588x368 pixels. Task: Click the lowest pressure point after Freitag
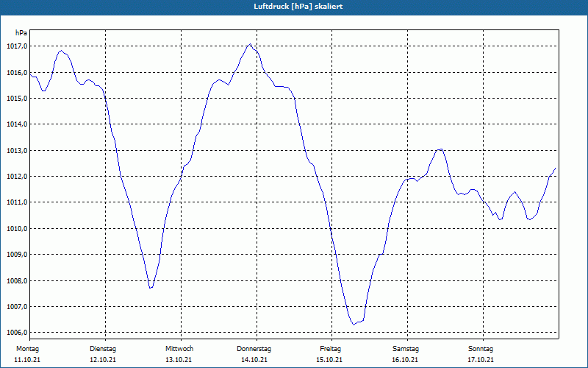tap(354, 325)
